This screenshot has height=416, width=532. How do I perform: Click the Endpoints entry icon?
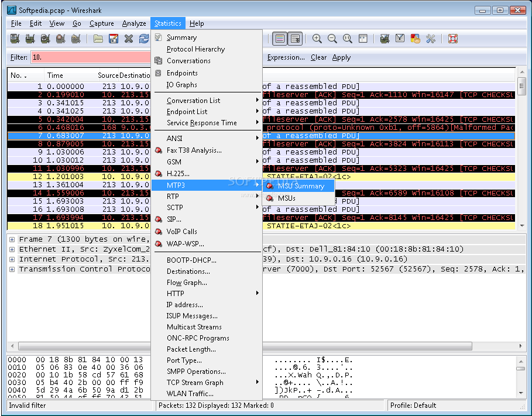(159, 73)
